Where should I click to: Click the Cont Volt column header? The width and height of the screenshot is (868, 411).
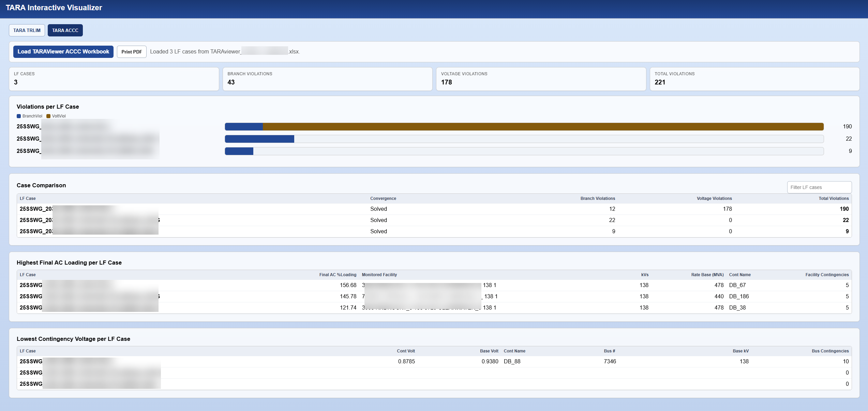(x=406, y=351)
